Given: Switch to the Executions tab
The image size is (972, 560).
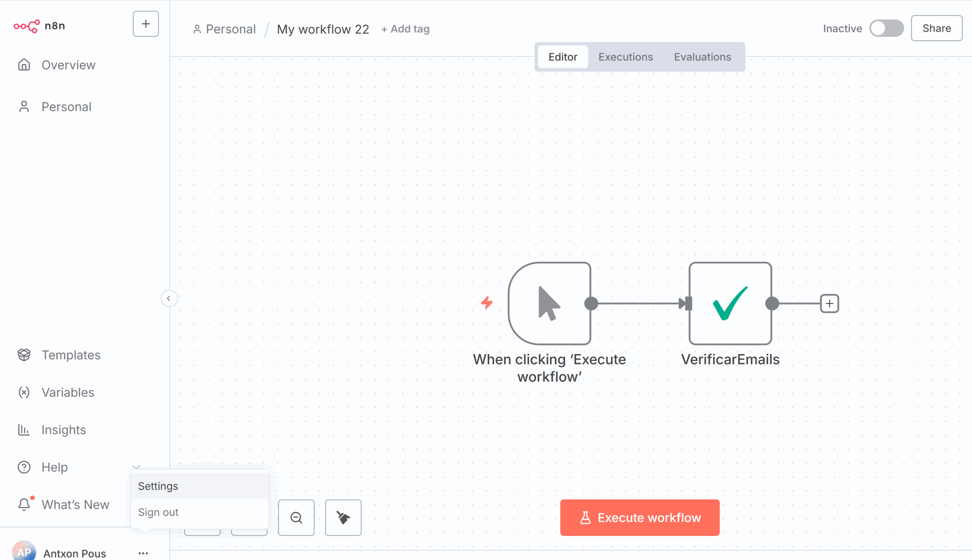Looking at the screenshot, I should pyautogui.click(x=625, y=57).
